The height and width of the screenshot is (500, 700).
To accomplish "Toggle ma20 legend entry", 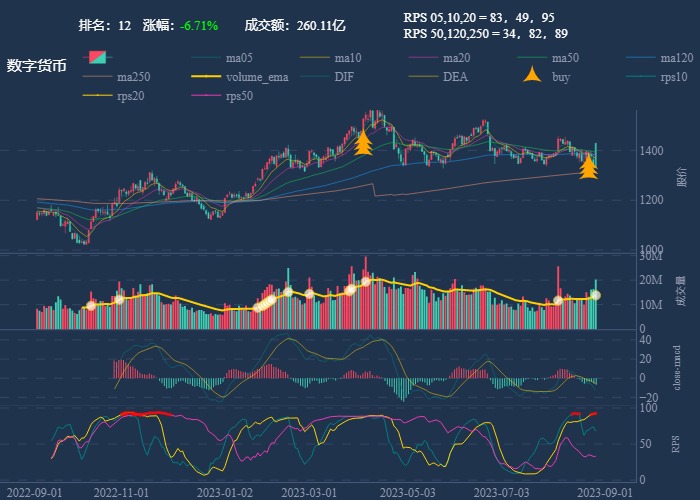I will pyautogui.click(x=455, y=57).
